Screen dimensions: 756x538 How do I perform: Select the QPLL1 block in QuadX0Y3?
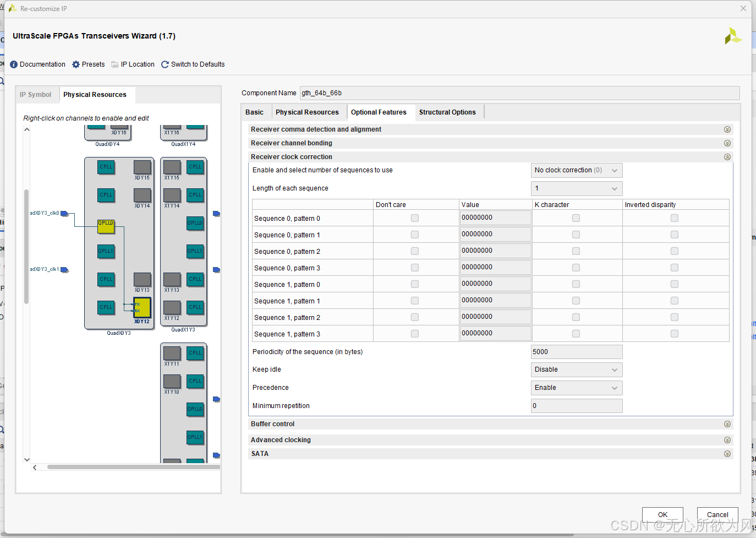pos(106,252)
